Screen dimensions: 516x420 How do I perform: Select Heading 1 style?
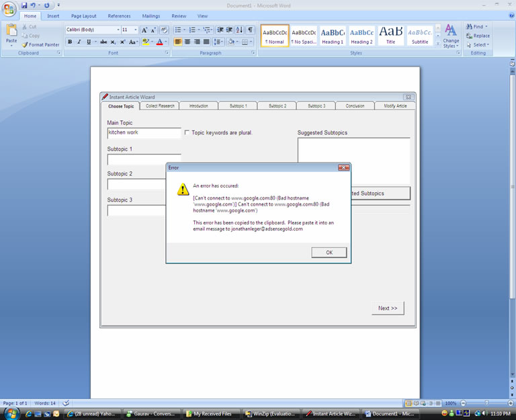333,36
